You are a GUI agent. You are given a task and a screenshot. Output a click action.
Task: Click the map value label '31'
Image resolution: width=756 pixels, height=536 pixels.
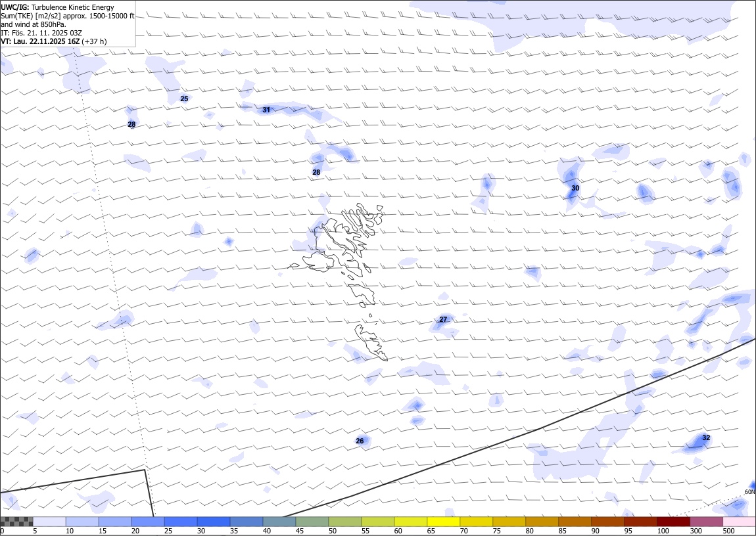(266, 110)
